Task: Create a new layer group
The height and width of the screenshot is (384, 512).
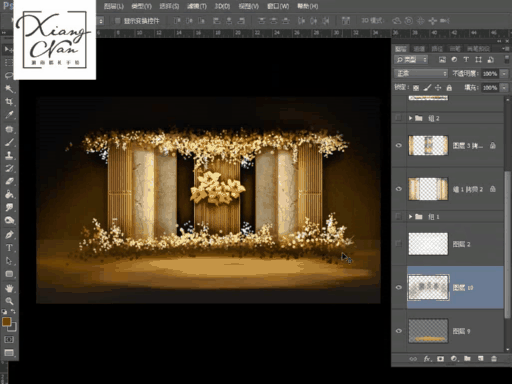Action: pyautogui.click(x=467, y=359)
